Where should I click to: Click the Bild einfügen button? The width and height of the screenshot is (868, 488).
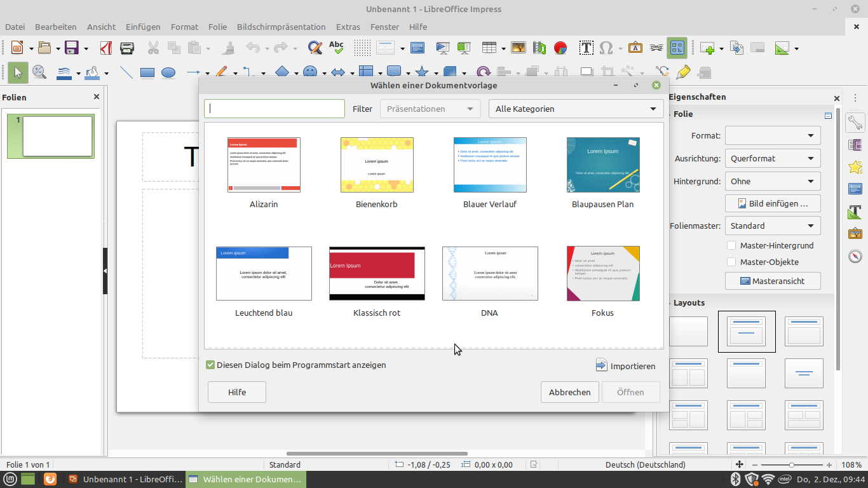pos(773,204)
